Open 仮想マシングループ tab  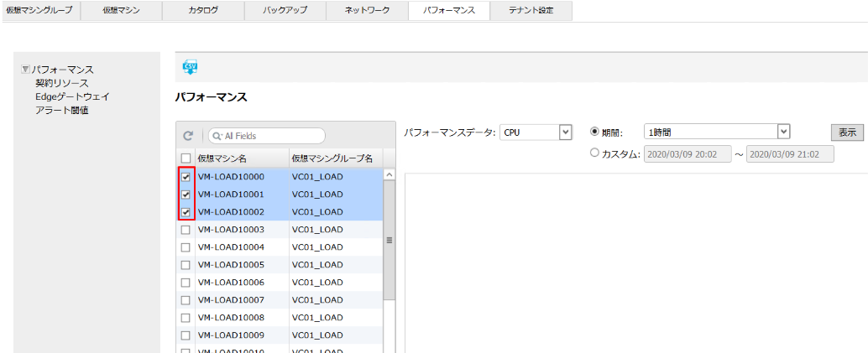40,11
